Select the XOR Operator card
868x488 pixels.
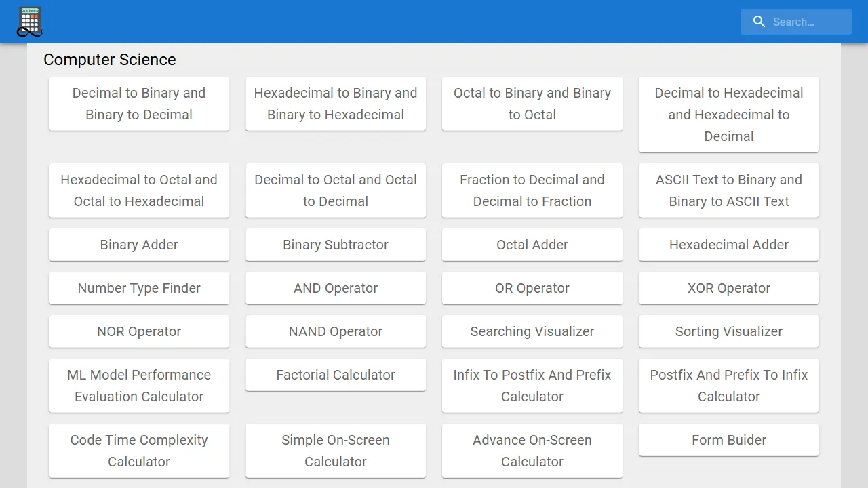click(729, 288)
